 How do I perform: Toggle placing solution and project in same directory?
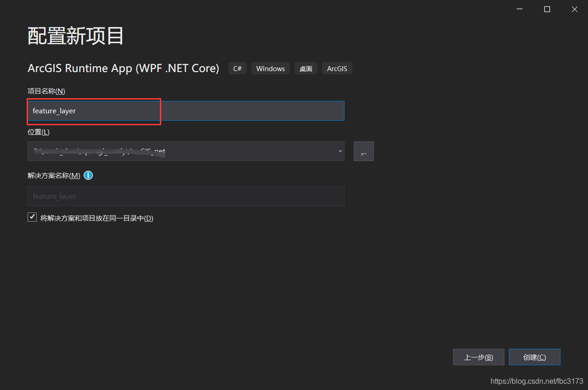[32, 217]
